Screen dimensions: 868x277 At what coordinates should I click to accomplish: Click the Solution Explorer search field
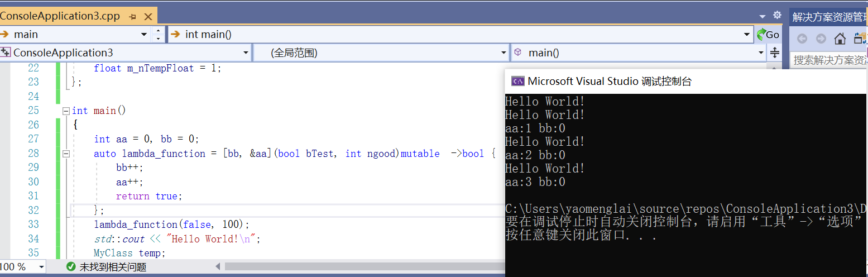[x=829, y=60]
